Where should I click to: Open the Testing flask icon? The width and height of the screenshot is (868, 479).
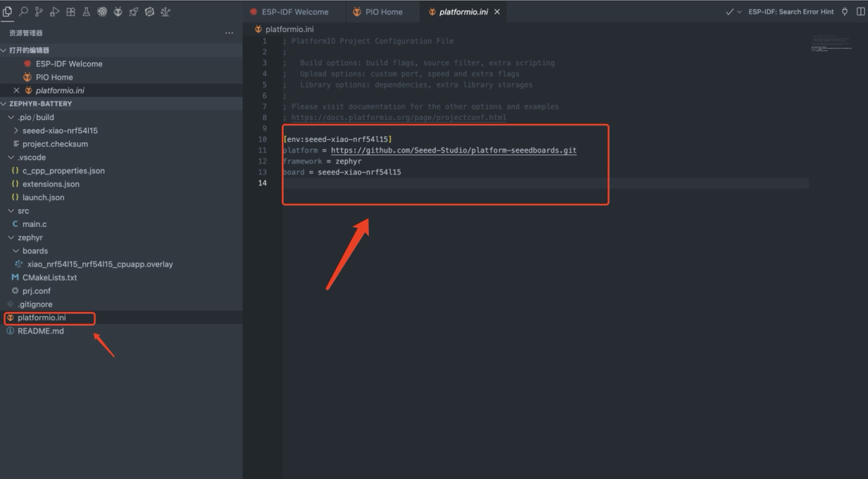point(86,11)
